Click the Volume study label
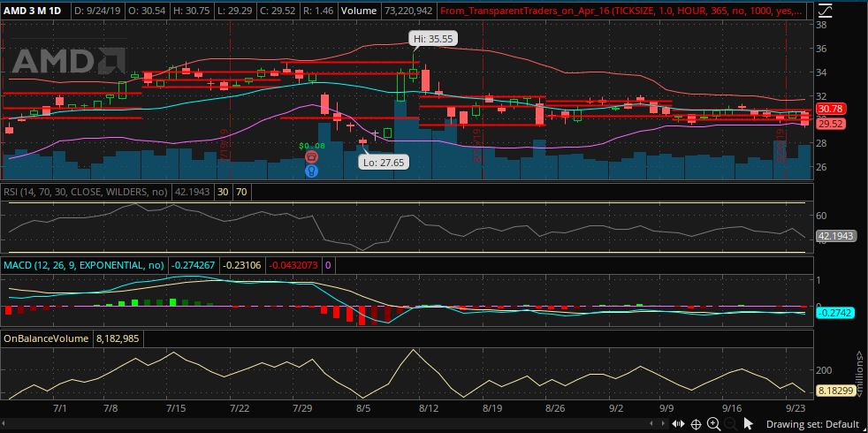Screen dimensions: 868x433 pyautogui.click(x=359, y=11)
